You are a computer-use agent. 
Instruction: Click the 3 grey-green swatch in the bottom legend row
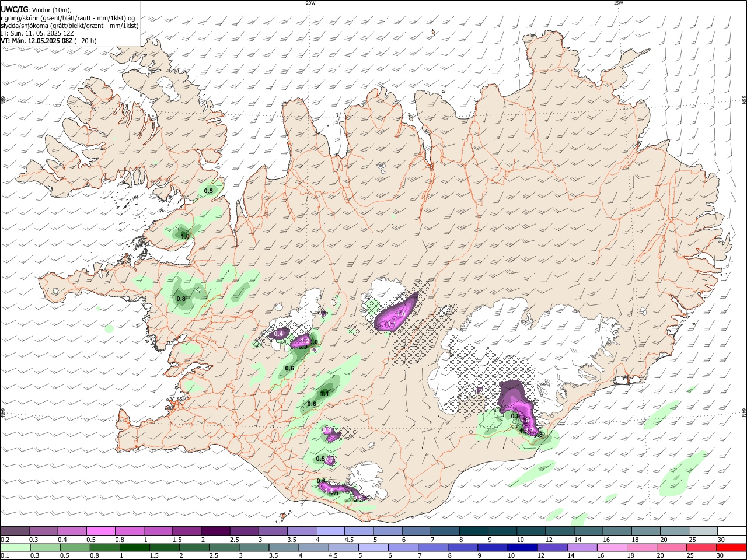(x=253, y=547)
